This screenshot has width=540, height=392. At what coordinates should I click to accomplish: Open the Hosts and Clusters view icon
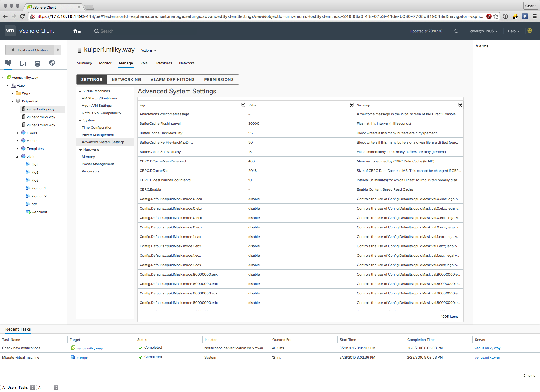(x=9, y=63)
